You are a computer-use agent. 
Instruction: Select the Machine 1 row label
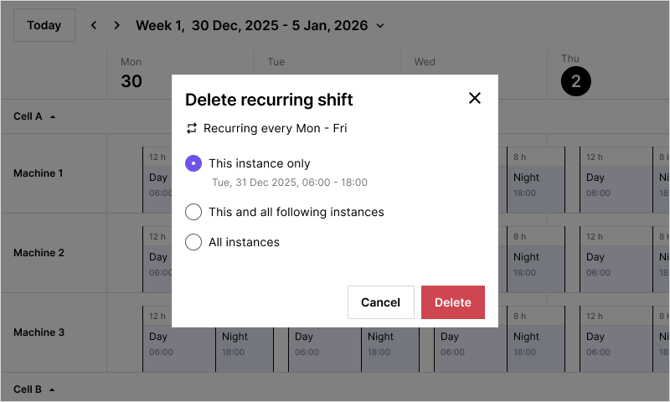click(x=38, y=173)
